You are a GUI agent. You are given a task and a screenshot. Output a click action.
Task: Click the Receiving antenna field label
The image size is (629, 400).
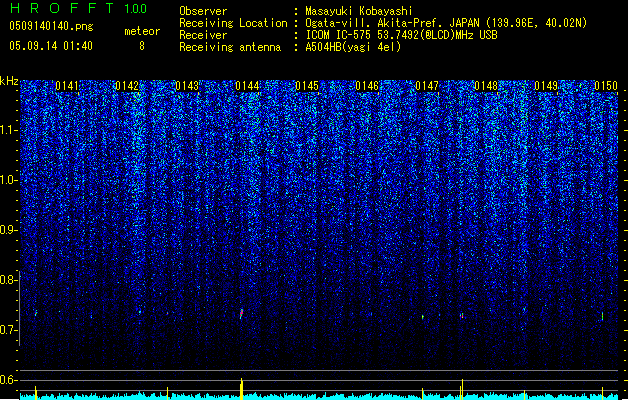click(230, 47)
